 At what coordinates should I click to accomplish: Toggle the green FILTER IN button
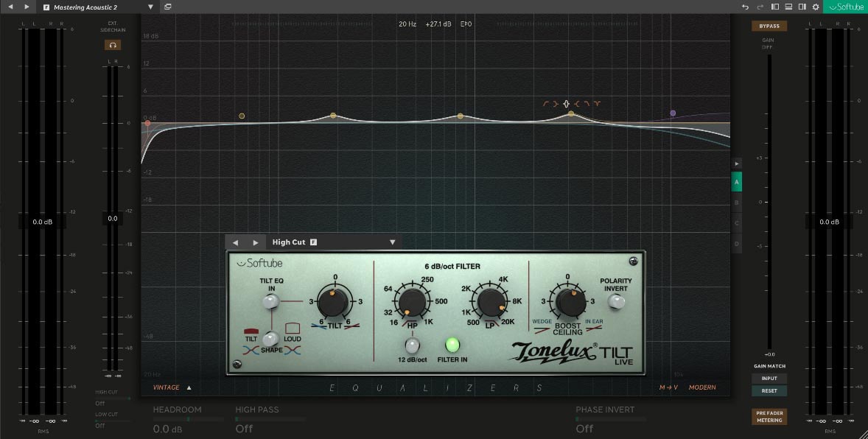tap(452, 344)
